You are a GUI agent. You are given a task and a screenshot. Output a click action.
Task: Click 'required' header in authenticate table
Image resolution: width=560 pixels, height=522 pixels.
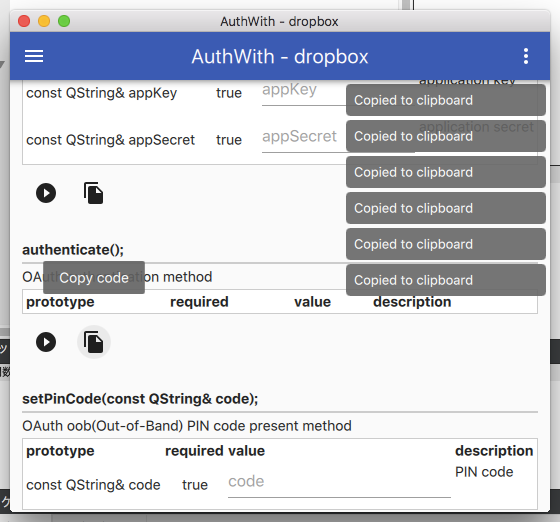[199, 302]
